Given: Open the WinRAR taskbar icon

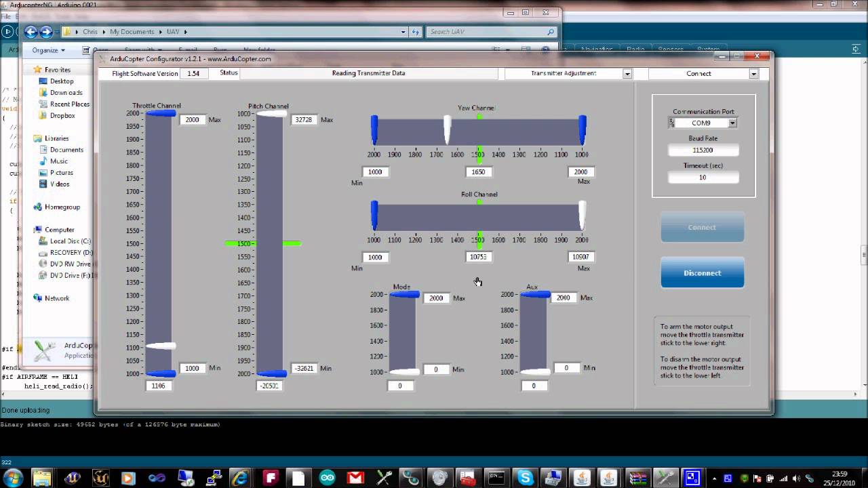Looking at the screenshot, I should click(x=637, y=478).
